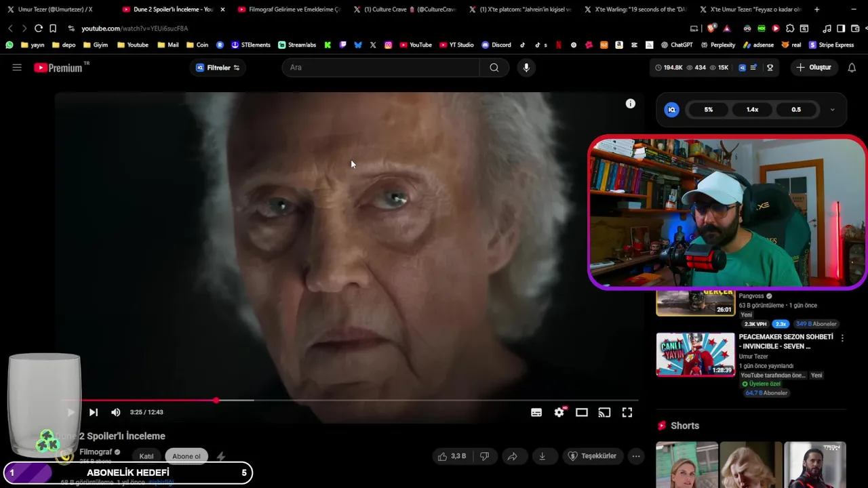Select the 5% vidIQ stat pill
This screenshot has width=868, height=488.
pos(709,110)
